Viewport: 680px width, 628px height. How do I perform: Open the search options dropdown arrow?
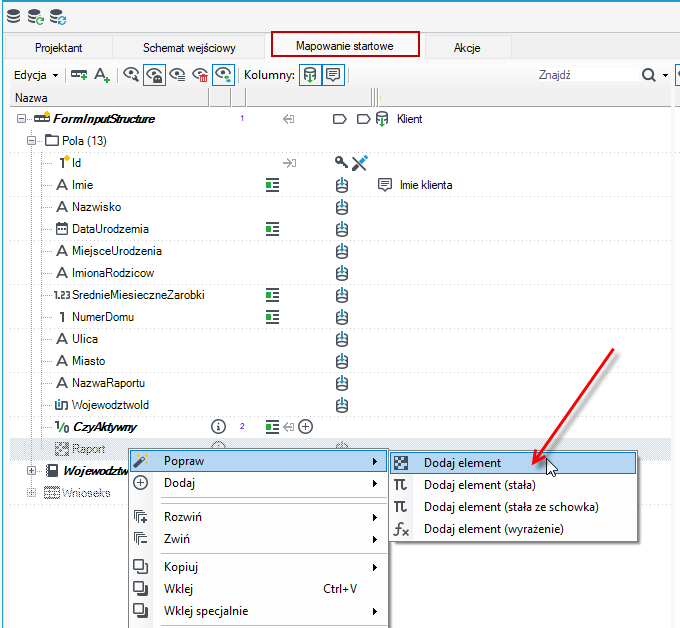665,75
